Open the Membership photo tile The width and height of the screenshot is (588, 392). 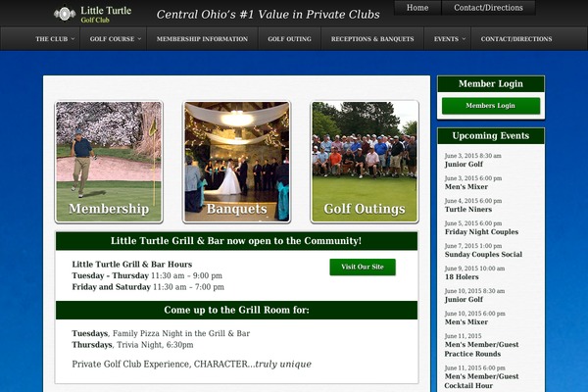pyautogui.click(x=109, y=162)
